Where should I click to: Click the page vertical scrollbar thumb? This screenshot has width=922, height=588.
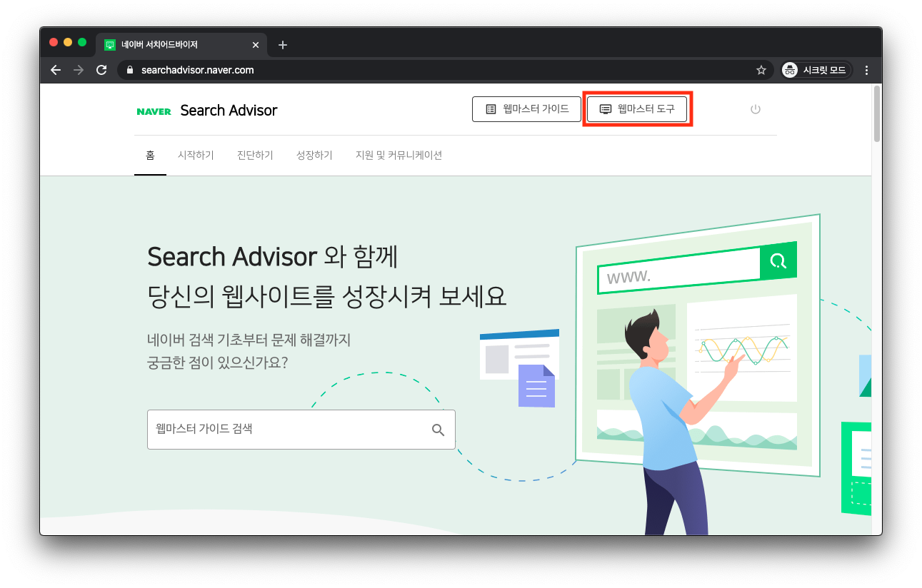click(x=877, y=114)
